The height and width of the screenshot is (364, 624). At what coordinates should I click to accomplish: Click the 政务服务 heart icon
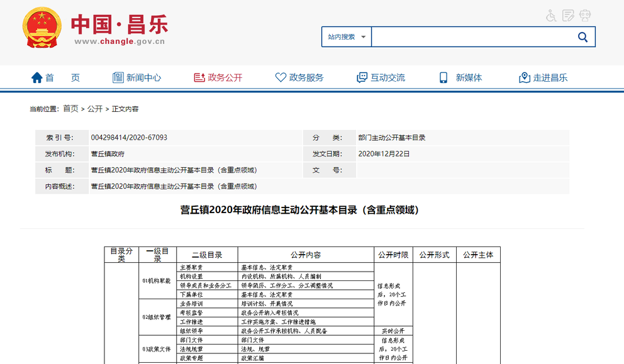281,77
